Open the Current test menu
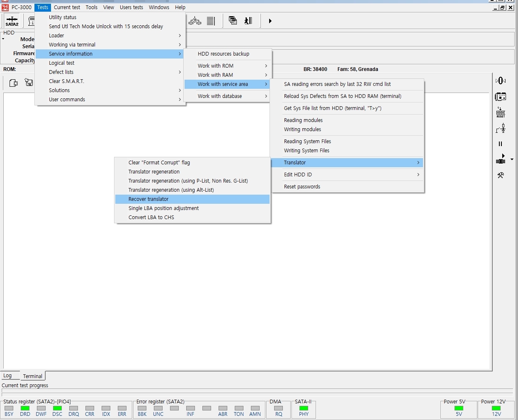Viewport: 518px width, 420px height. 67,7
